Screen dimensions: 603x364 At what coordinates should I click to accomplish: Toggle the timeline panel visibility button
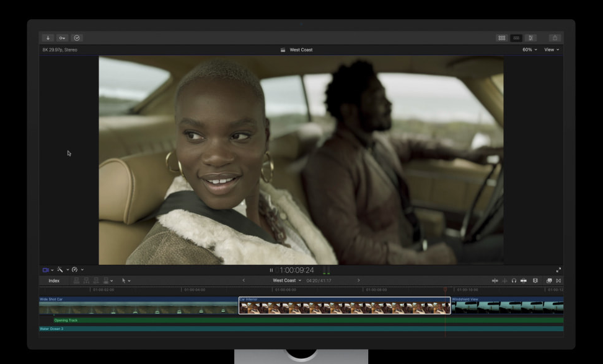516,38
